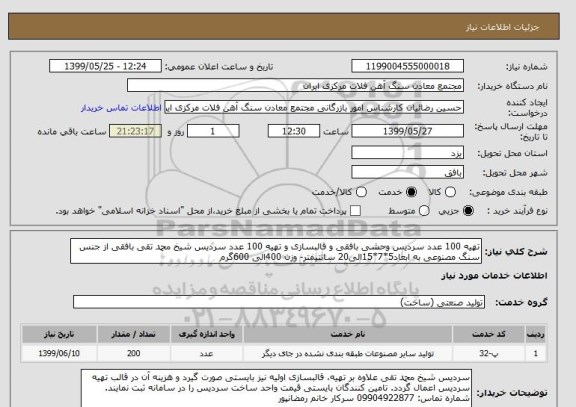Click the تاریخ نیاز column header
Image resolution: width=576 pixels, height=407 pixels.
coord(59,334)
